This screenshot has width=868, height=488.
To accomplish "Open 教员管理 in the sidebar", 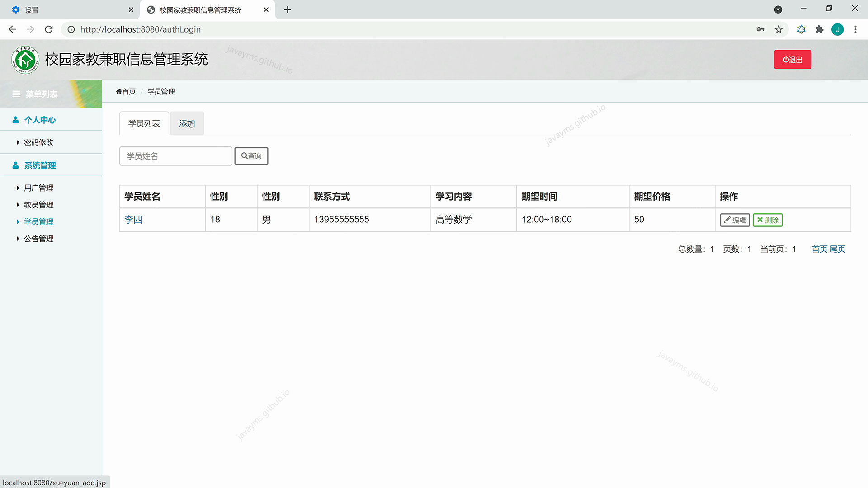I will click(x=38, y=205).
